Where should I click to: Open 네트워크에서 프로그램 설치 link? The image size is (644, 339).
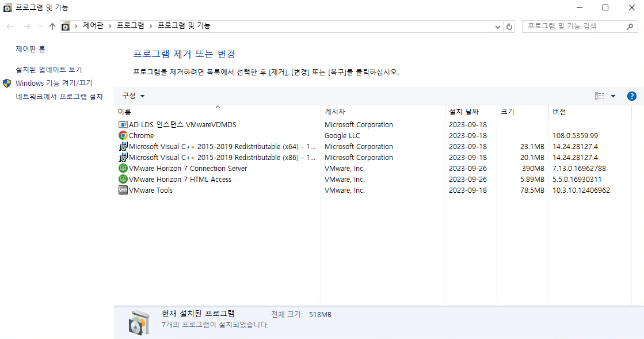point(59,97)
